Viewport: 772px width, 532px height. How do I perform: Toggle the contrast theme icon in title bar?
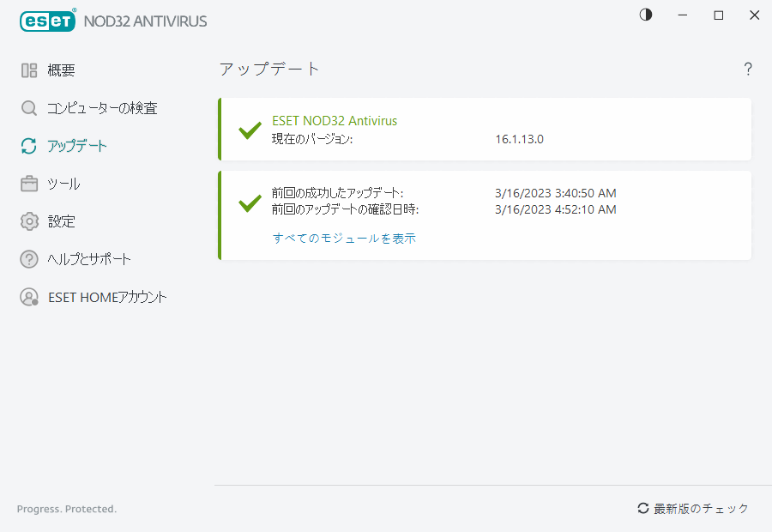pyautogui.click(x=646, y=15)
